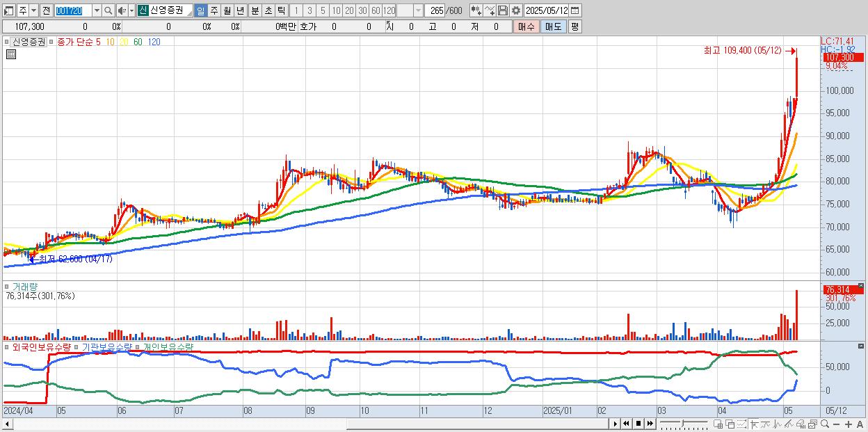
Task: Click the add candle indicator icon
Action: click(x=476, y=11)
